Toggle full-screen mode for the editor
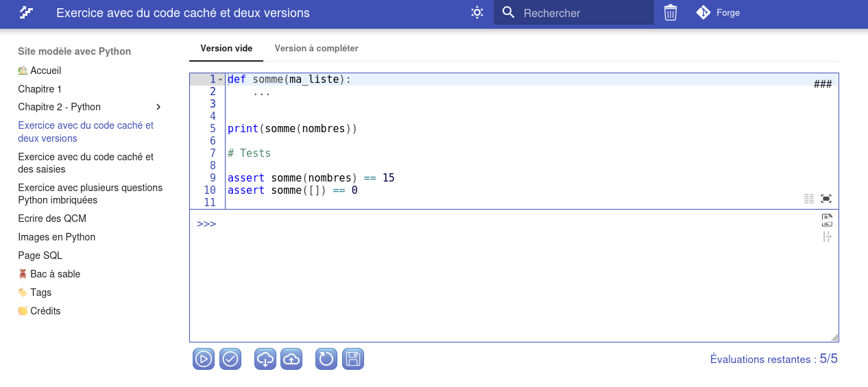This screenshot has width=868, height=387. click(826, 199)
